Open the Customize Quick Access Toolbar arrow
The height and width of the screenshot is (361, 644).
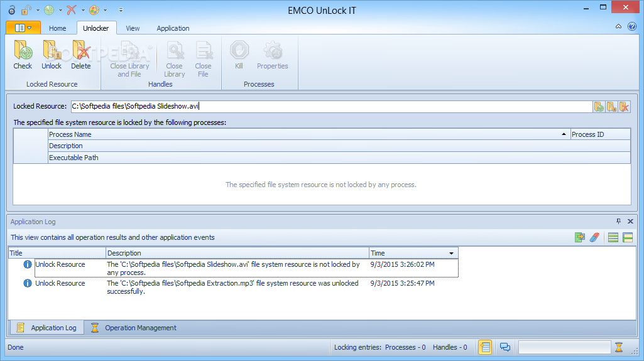(x=121, y=10)
